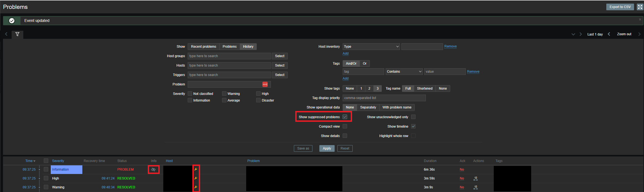Set Show tags to None
The height and width of the screenshot is (192, 644).
[350, 89]
